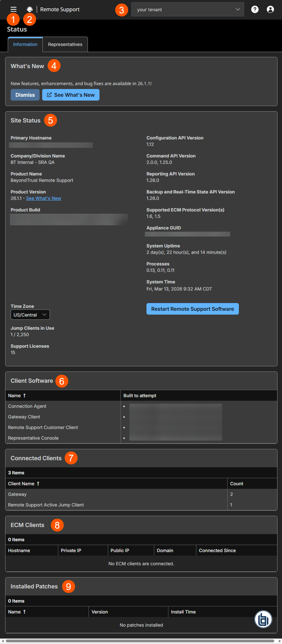The image size is (282, 644).
Task: Click the scrollbar right arrow
Action: point(280,641)
